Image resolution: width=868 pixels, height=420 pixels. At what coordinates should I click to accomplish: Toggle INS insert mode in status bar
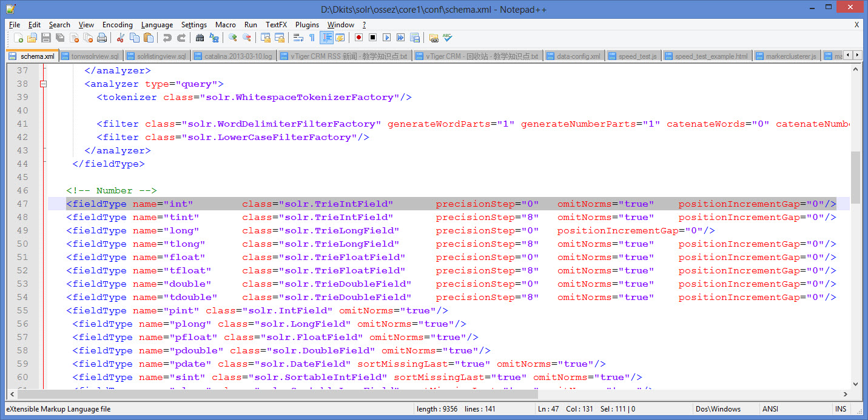click(841, 409)
